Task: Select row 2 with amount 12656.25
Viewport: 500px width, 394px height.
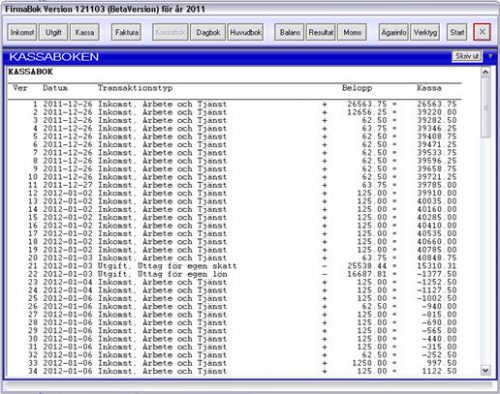Action: (235, 112)
